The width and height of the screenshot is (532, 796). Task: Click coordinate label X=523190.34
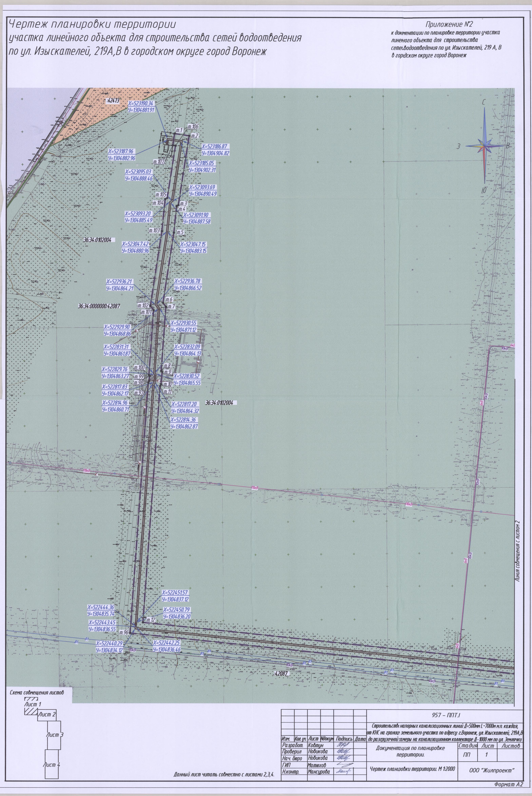click(141, 103)
